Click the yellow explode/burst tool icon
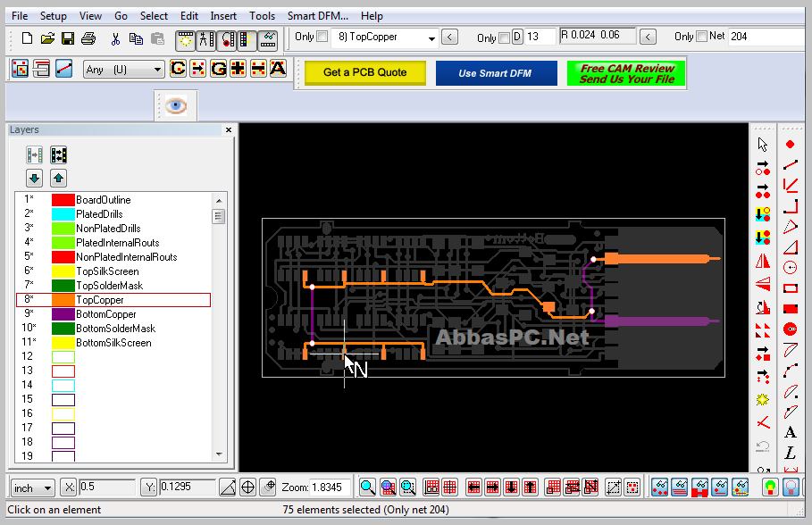This screenshot has width=812, height=525. 762,400
